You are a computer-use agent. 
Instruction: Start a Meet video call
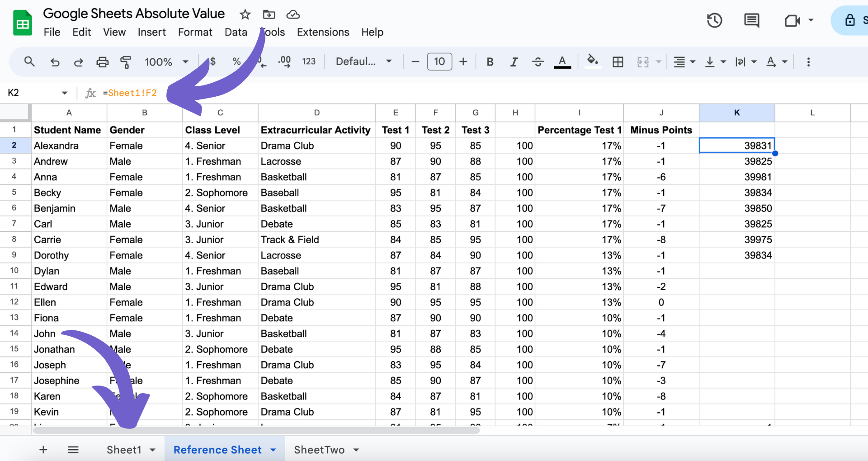[x=793, y=20]
